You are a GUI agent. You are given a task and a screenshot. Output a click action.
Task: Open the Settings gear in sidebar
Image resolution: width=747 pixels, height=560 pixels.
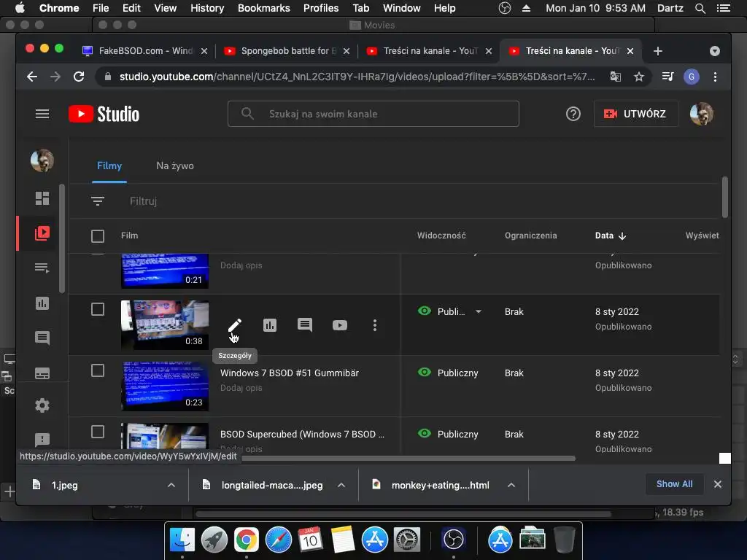click(x=42, y=405)
